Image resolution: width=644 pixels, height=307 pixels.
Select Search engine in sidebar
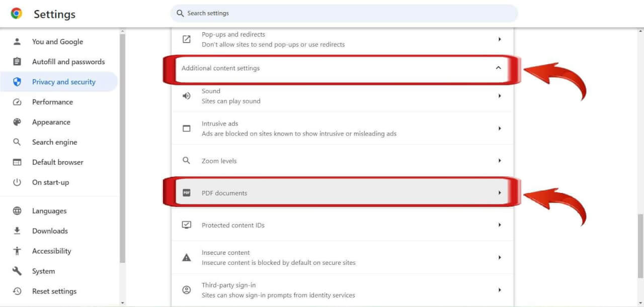click(x=54, y=142)
